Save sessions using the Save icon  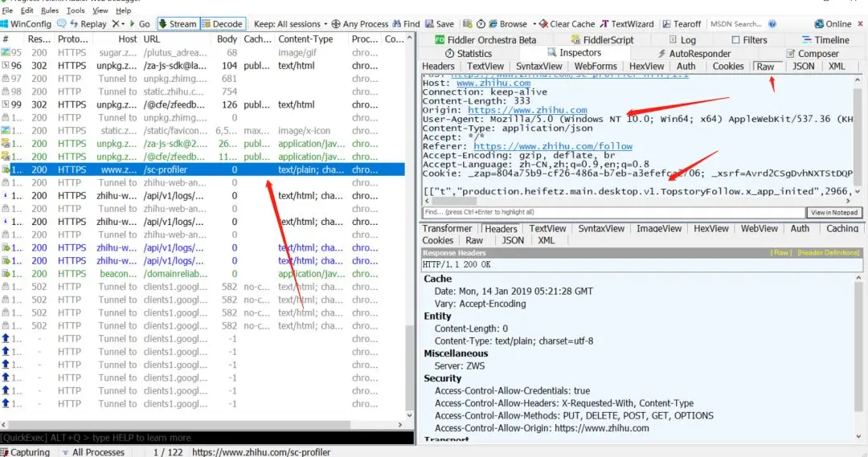(x=440, y=24)
